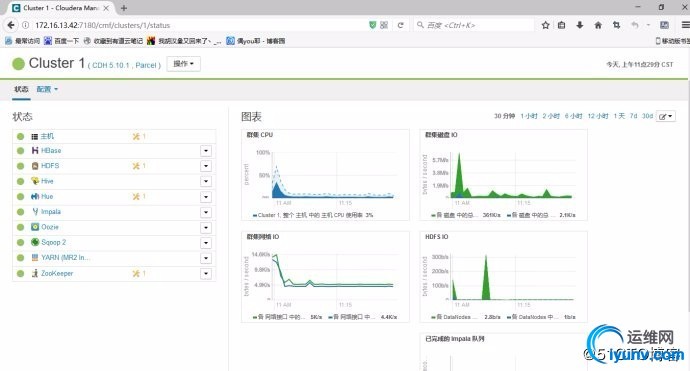690x371 pixels.
Task: Expand the HDFS actions dropdown
Action: 206,166
